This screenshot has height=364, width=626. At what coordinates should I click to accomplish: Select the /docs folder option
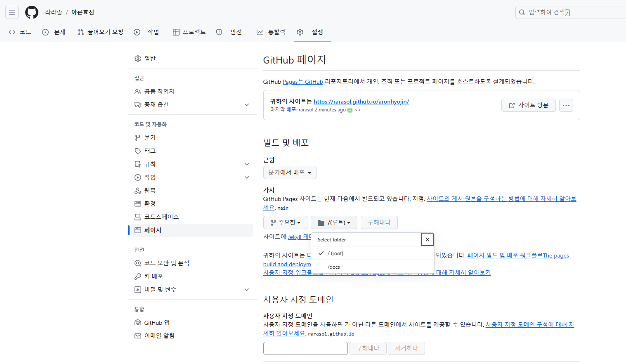(373, 267)
